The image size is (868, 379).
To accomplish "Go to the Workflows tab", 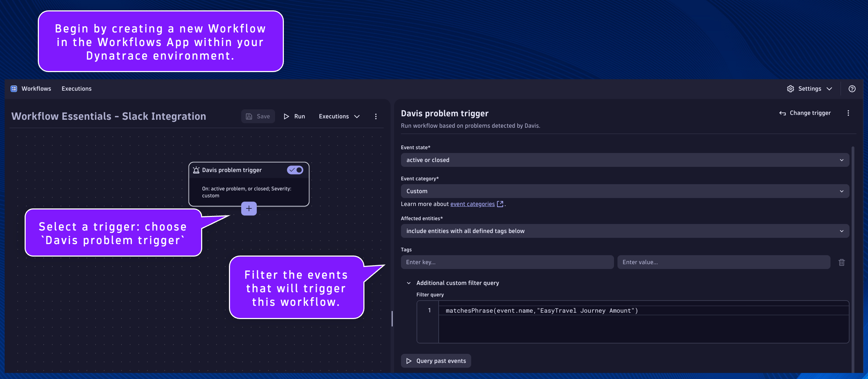I will point(36,89).
